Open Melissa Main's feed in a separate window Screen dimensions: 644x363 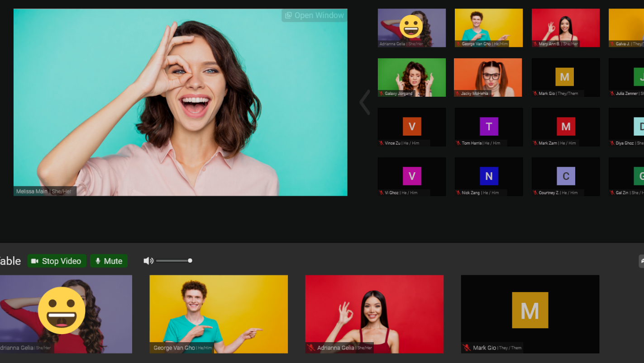click(x=314, y=15)
